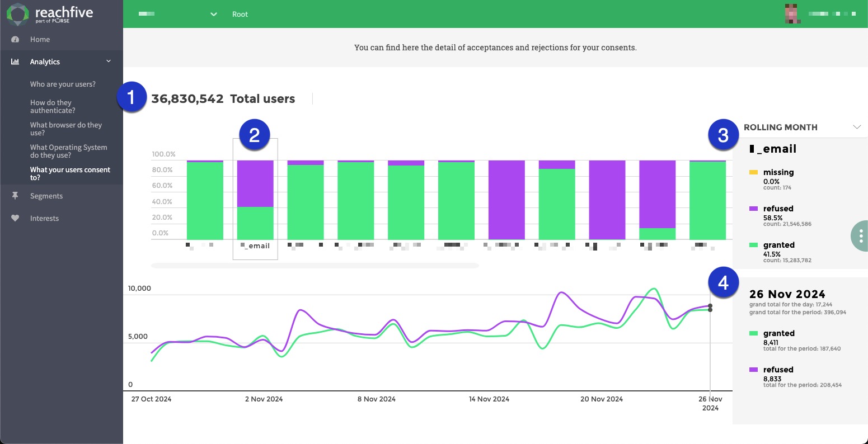Click the Analytics bar chart icon
Image resolution: width=868 pixels, height=444 pixels.
[15, 62]
